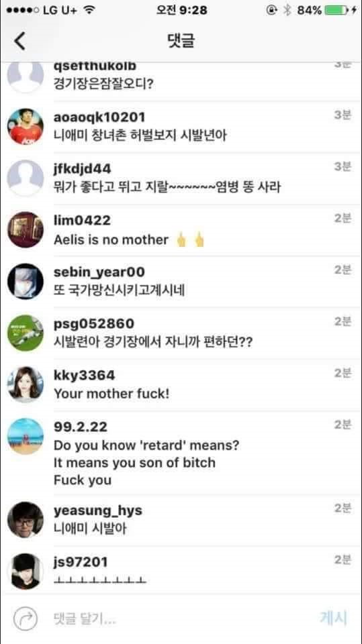Open username link aoaoqk10201

click(99, 117)
